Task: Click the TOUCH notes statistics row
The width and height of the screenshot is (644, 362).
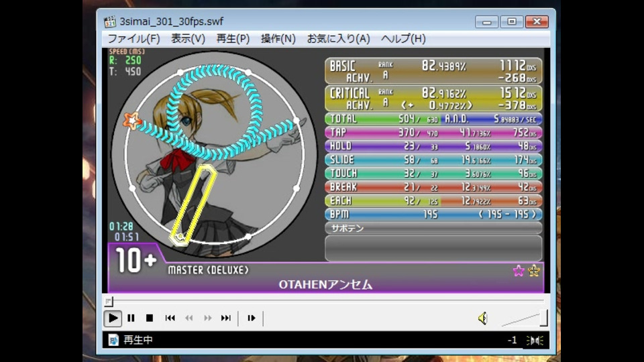Action: pyautogui.click(x=433, y=173)
